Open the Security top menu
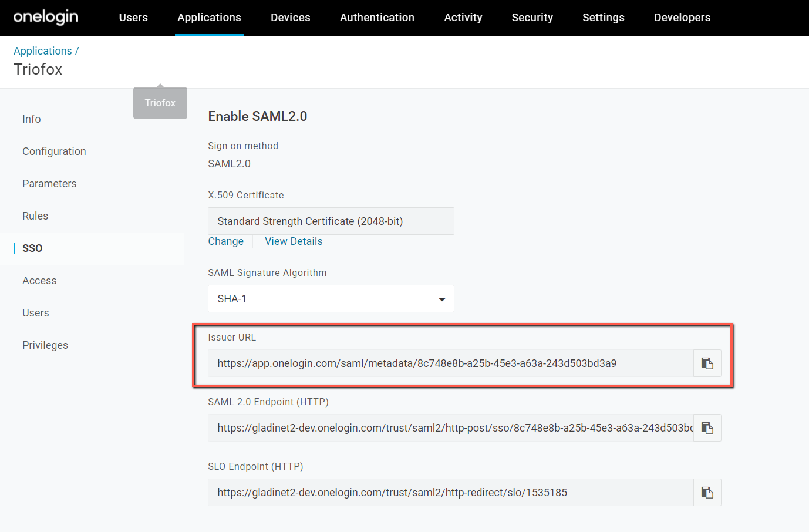Screen dimensions: 809x532 click(532, 18)
